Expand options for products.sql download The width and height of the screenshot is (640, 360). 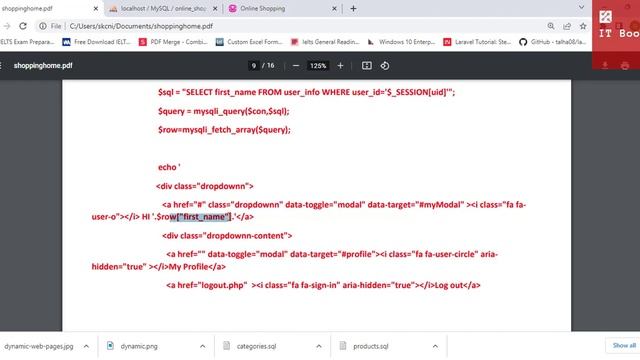click(x=435, y=346)
